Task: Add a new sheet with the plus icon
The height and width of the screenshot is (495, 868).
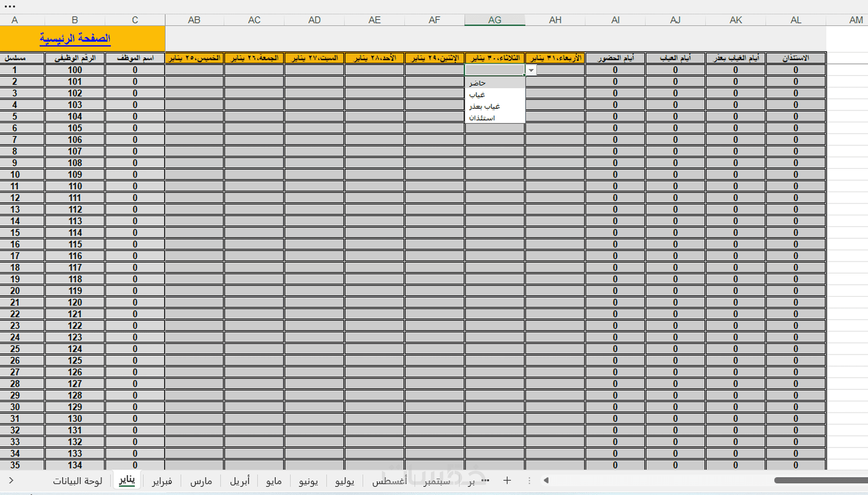Action: 507,480
